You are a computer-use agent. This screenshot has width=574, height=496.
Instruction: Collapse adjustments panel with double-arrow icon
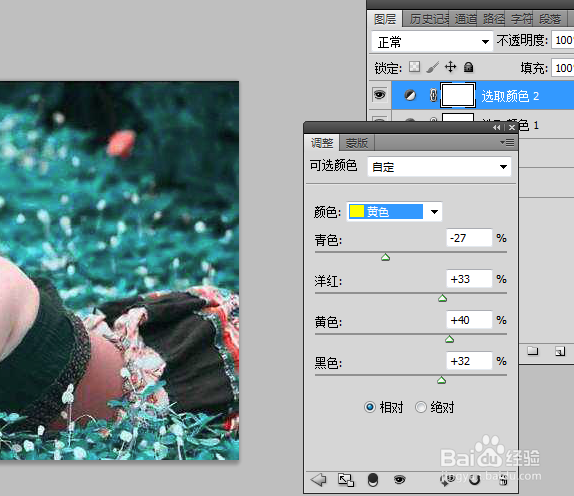click(496, 127)
